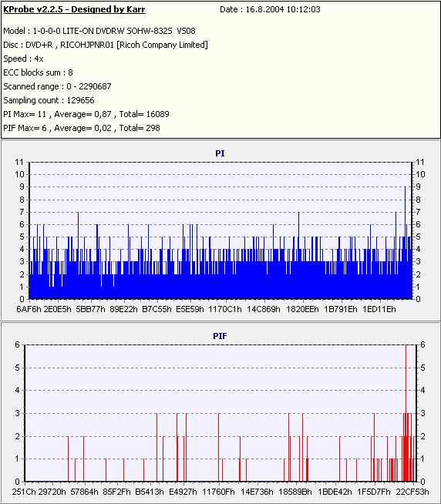441x504 pixels.
Task: Click left PI axis value 11
Action: 19,162
